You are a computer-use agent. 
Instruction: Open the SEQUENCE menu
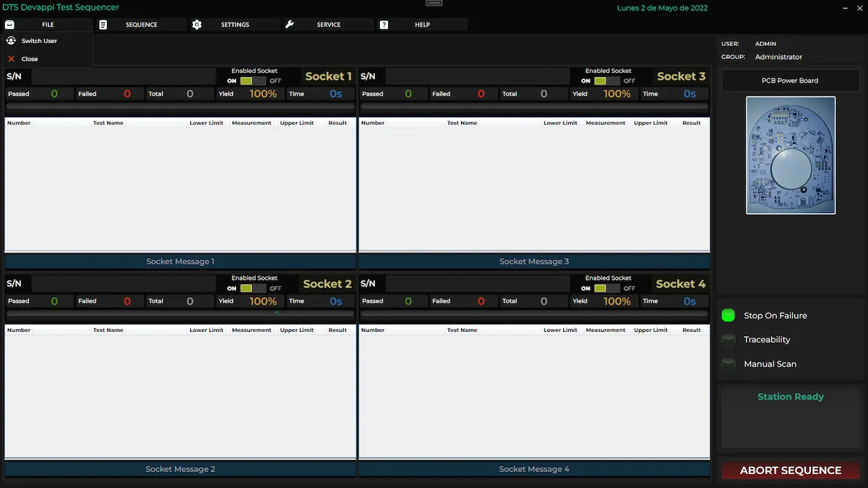tap(142, 24)
